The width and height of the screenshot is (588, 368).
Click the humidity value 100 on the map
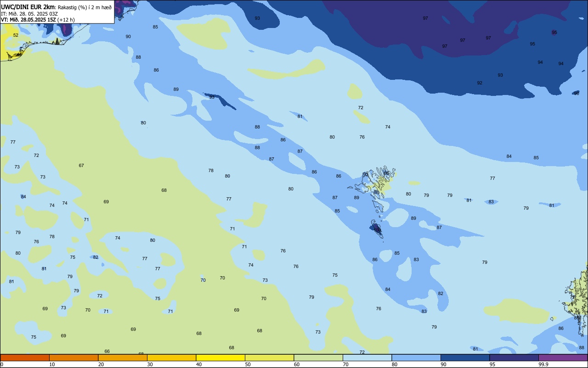coord(377,230)
